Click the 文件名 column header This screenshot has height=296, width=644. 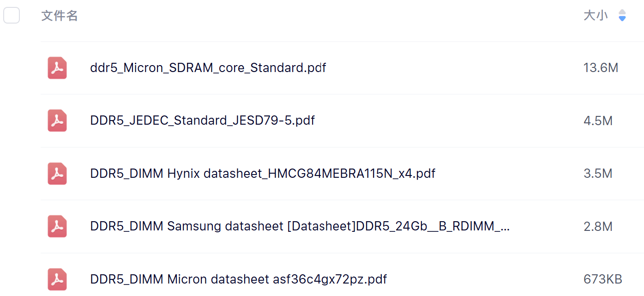[x=60, y=16]
